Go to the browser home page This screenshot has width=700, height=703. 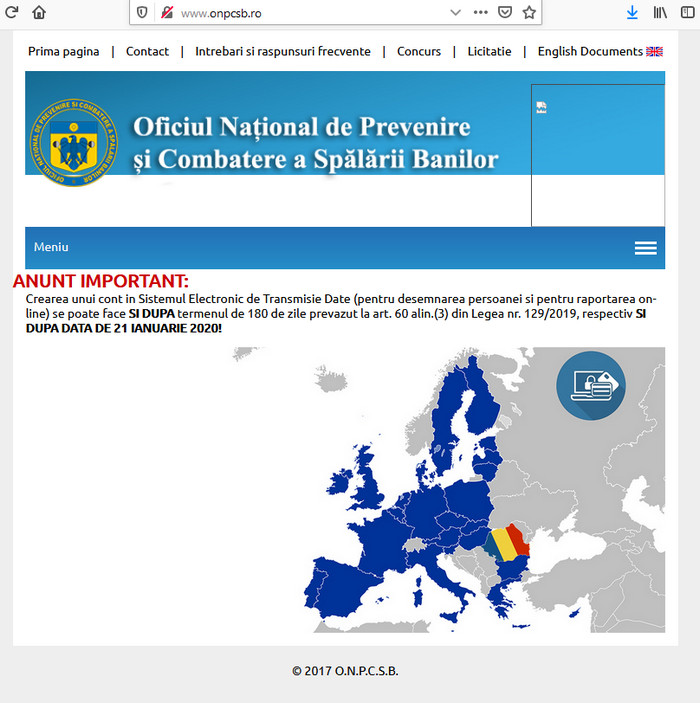pyautogui.click(x=39, y=12)
